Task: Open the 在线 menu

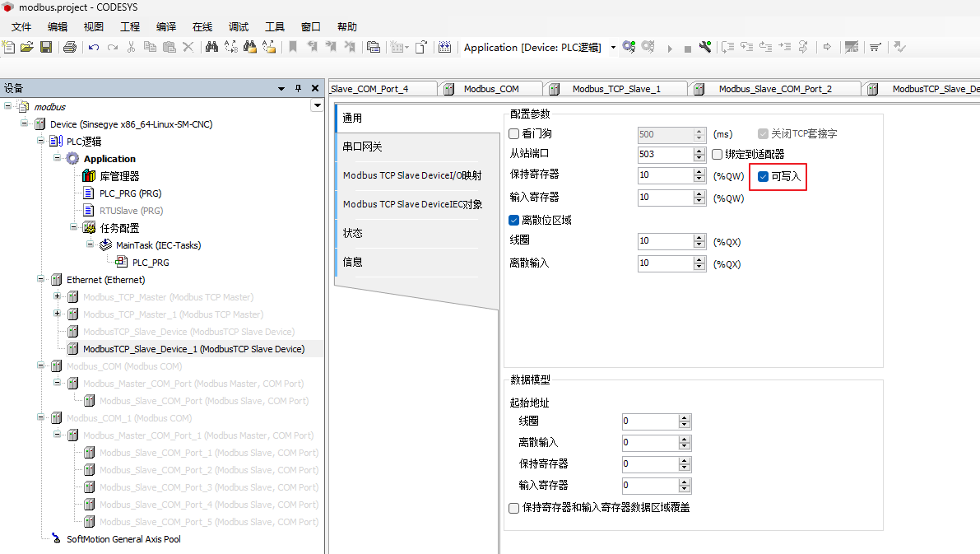Action: point(202,27)
